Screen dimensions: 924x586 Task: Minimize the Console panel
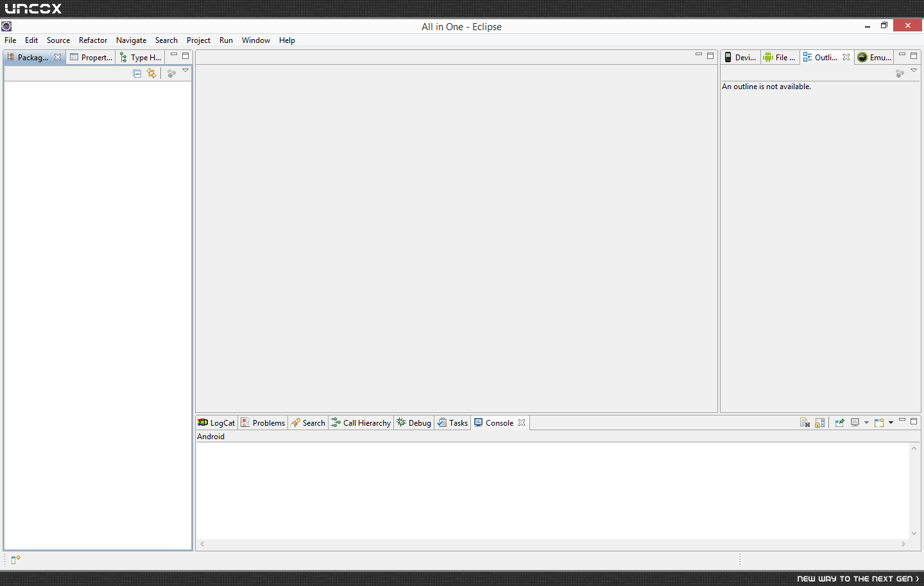902,420
